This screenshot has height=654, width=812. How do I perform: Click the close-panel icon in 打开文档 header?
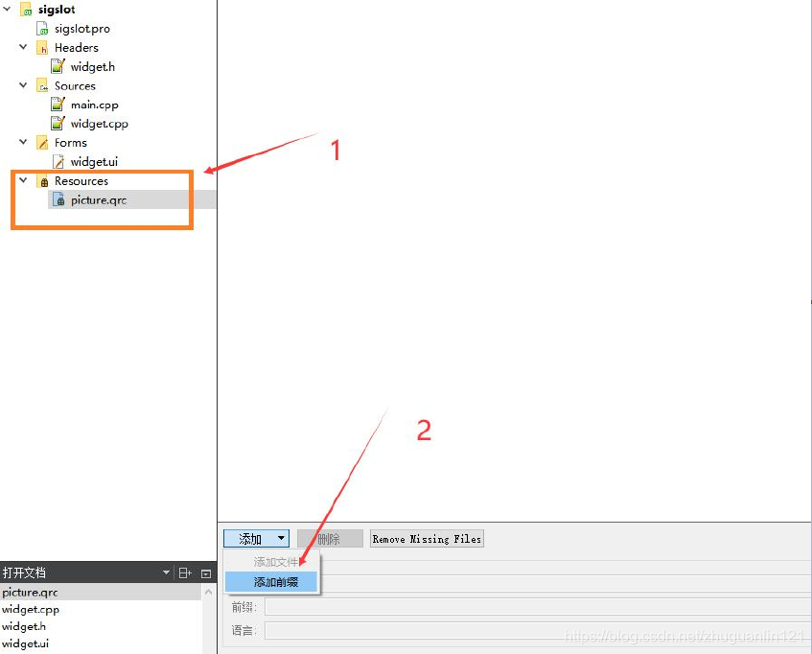pyautogui.click(x=206, y=573)
